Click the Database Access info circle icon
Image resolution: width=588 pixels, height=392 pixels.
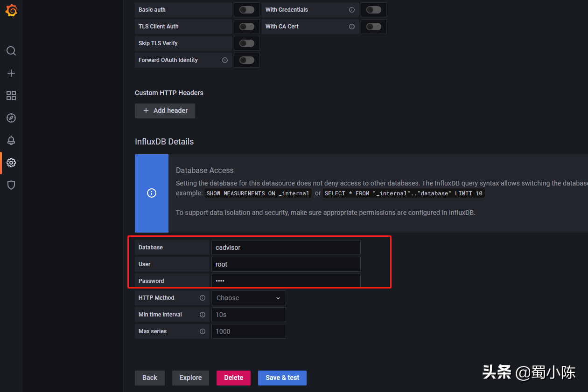(152, 193)
